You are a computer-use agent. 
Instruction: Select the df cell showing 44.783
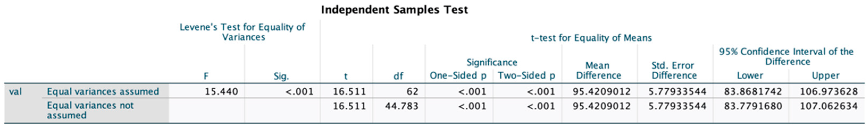tap(402, 106)
